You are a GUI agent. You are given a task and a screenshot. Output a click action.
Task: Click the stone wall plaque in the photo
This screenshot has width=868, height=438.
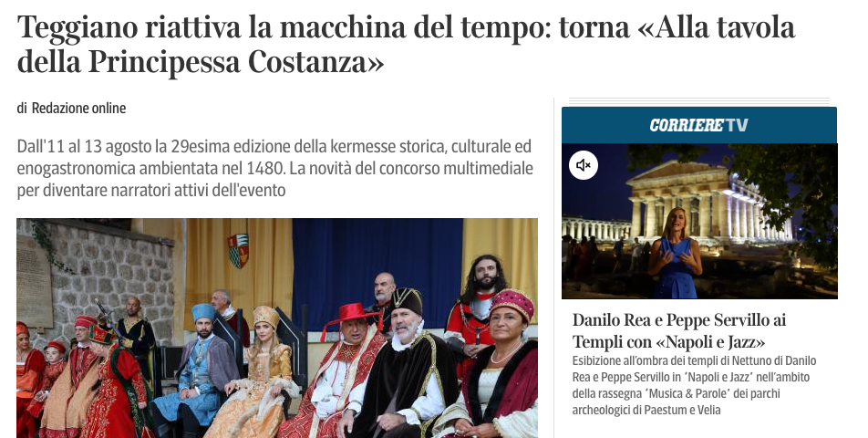[35, 280]
